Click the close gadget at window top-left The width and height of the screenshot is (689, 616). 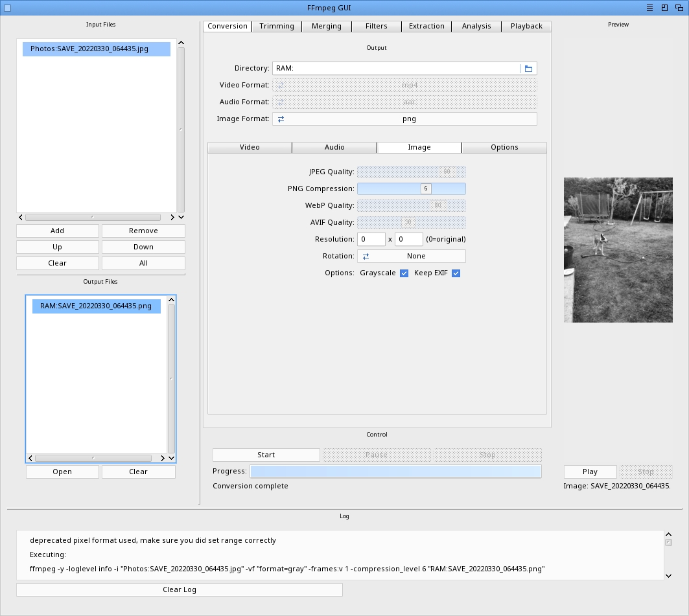click(8, 8)
